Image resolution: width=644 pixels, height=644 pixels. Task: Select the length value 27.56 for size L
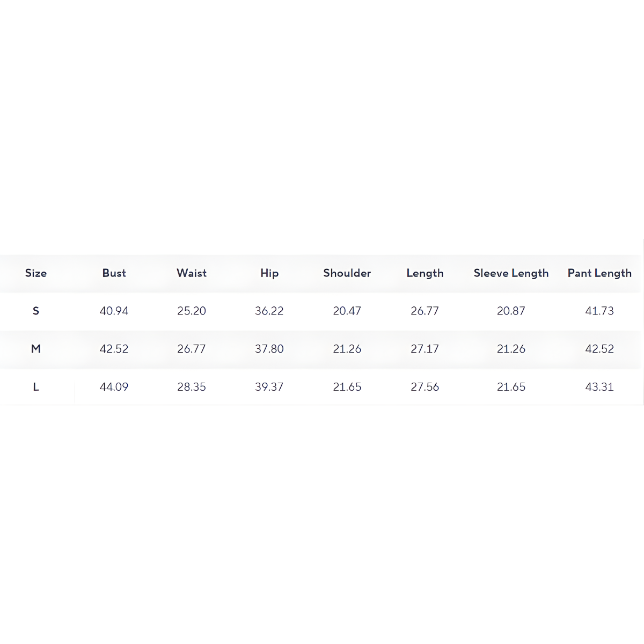coord(425,387)
